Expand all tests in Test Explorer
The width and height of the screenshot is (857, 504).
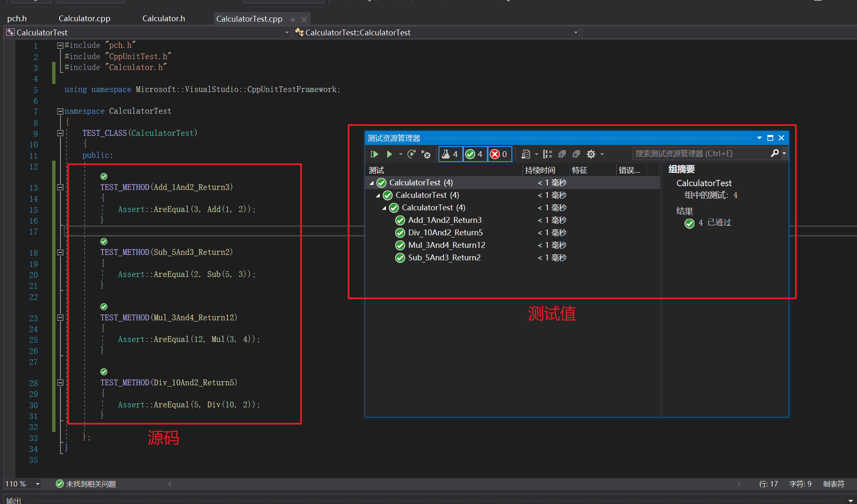pos(562,154)
